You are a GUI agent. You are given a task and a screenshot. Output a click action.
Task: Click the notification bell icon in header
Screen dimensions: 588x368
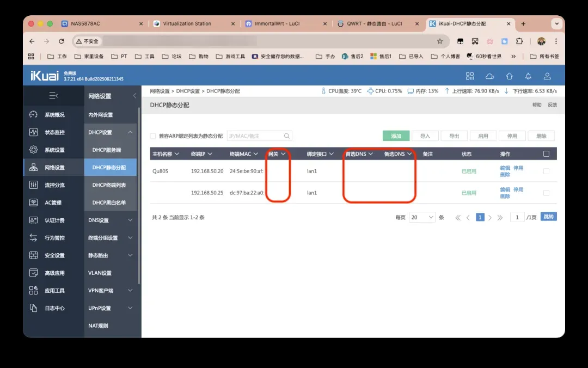pyautogui.click(x=528, y=76)
